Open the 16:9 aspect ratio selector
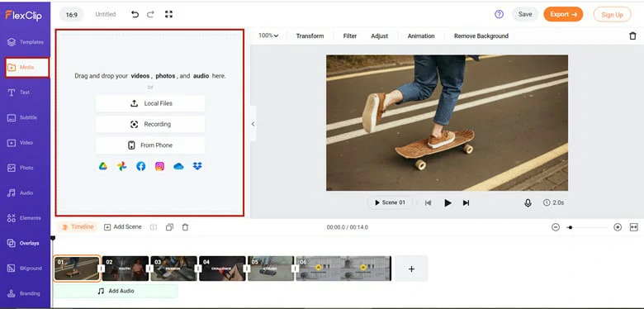644x309 pixels. [72, 15]
